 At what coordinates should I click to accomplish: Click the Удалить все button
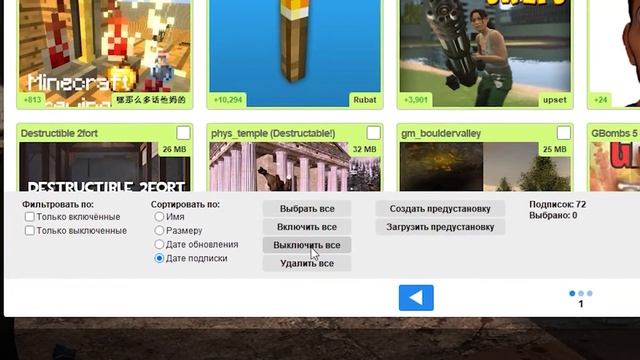[x=307, y=264]
